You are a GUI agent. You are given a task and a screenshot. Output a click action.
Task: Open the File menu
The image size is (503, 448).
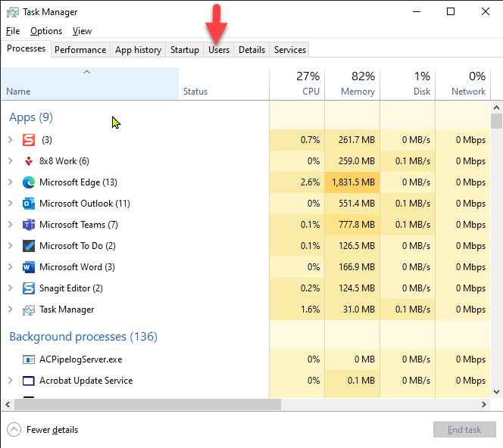tap(13, 31)
